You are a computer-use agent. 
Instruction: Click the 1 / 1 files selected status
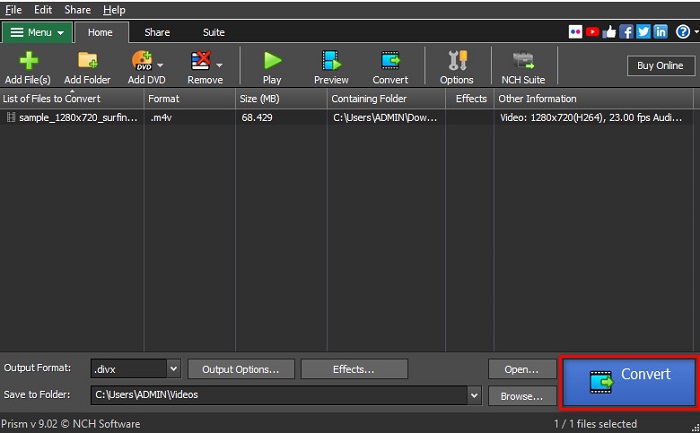click(595, 424)
